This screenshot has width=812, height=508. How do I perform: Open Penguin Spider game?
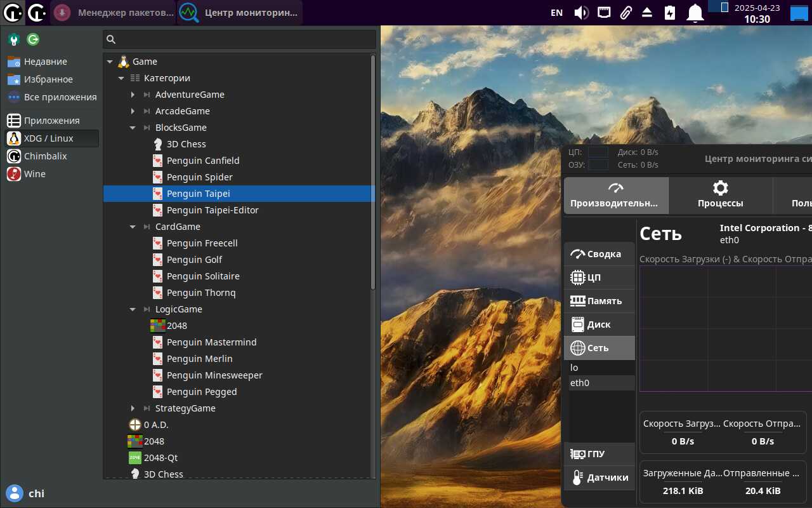[199, 177]
